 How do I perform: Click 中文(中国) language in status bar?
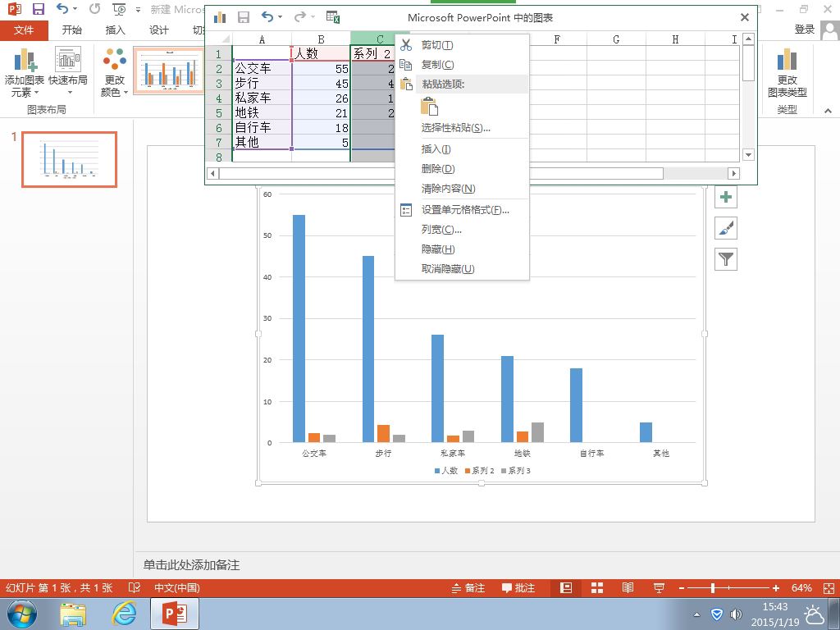pos(177,587)
